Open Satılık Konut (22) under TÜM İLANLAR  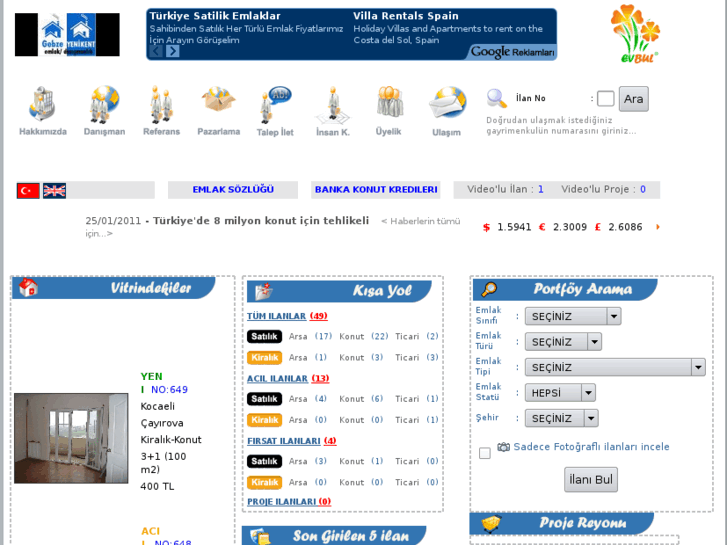pyautogui.click(x=364, y=337)
